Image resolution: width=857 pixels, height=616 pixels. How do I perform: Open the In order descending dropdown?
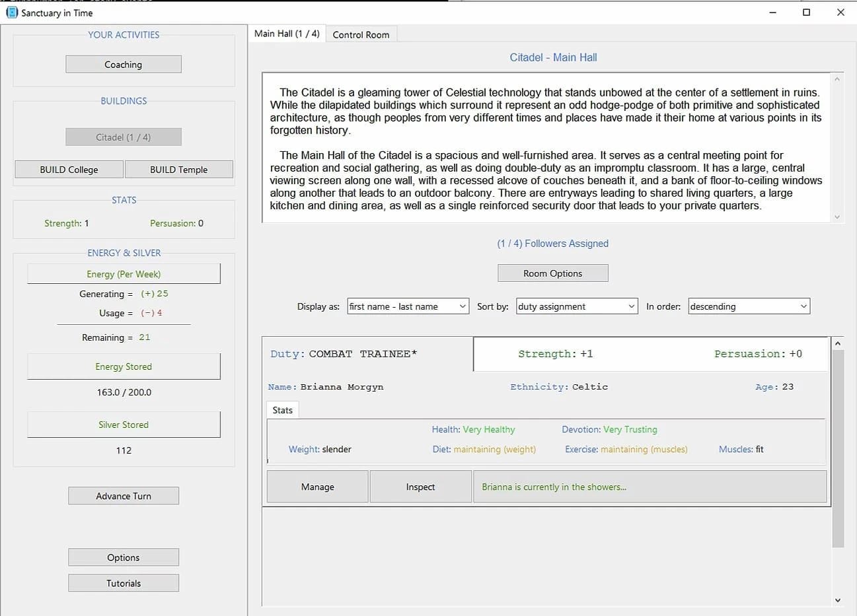(x=749, y=306)
